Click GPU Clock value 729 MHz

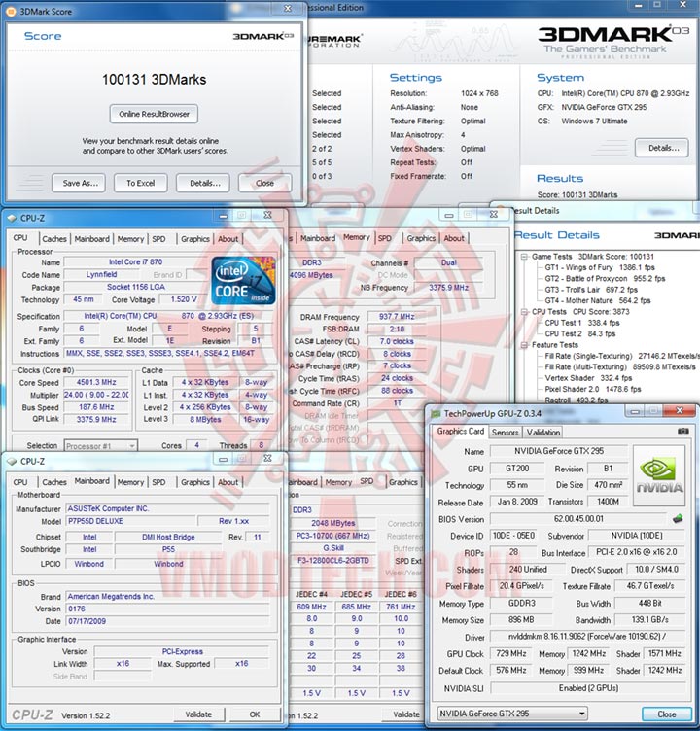pos(511,653)
